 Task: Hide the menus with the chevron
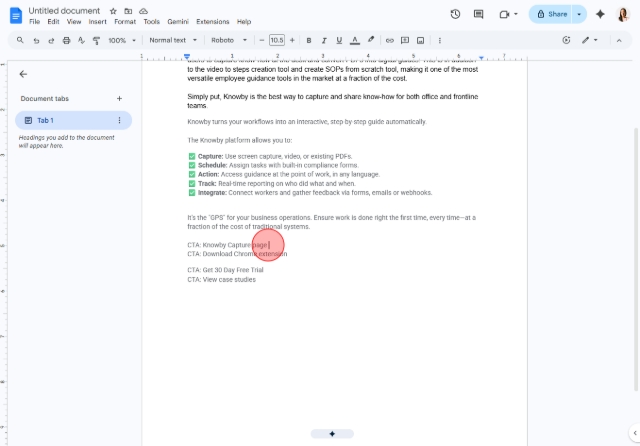click(x=619, y=40)
